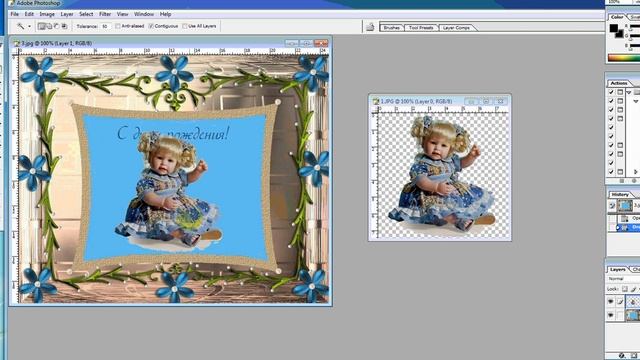The height and width of the screenshot is (360, 640).
Task: Select the Color panel tab
Action: [617, 17]
